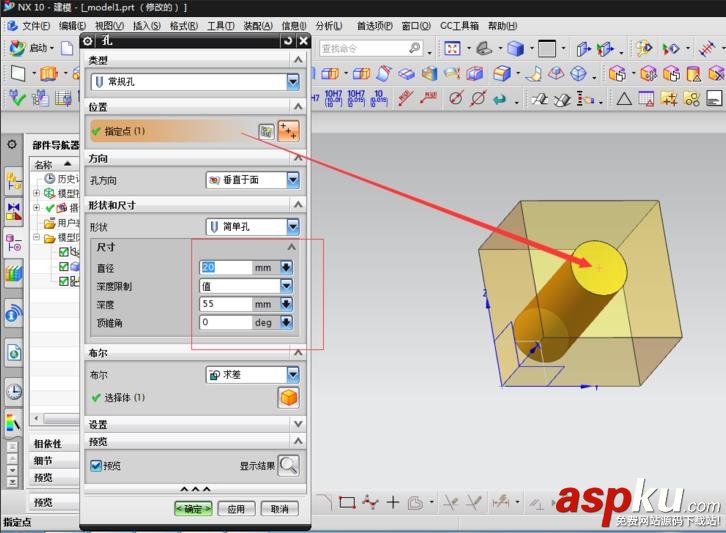This screenshot has width=726, height=533.
Task: Click the find command search magnifier
Action: click(414, 48)
